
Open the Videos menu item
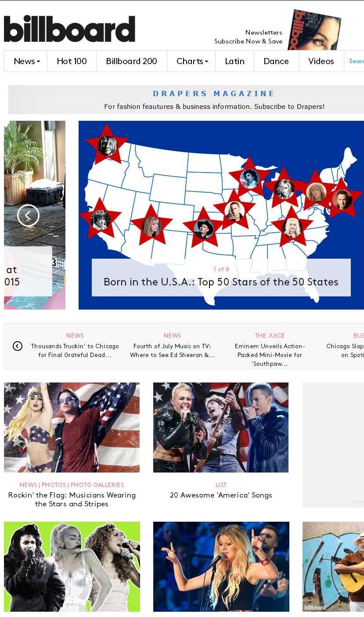point(321,61)
